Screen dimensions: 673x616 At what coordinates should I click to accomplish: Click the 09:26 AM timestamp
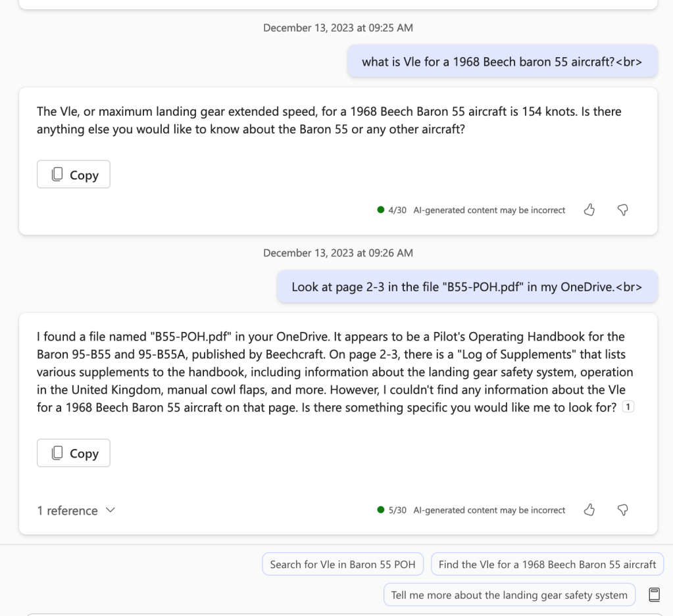(x=338, y=253)
